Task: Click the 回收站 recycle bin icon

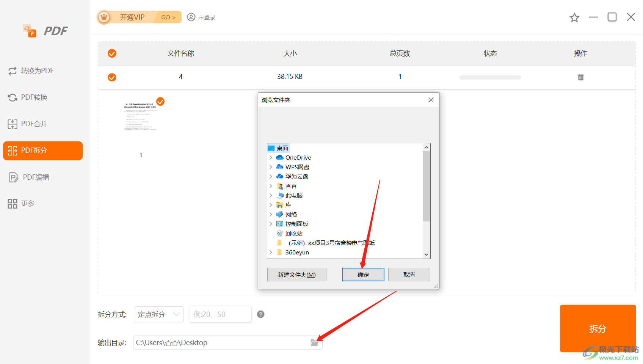Action: 280,233
